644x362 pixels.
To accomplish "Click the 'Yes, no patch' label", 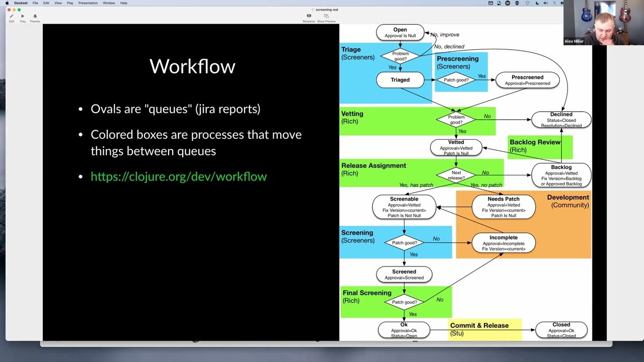I will click(486, 185).
